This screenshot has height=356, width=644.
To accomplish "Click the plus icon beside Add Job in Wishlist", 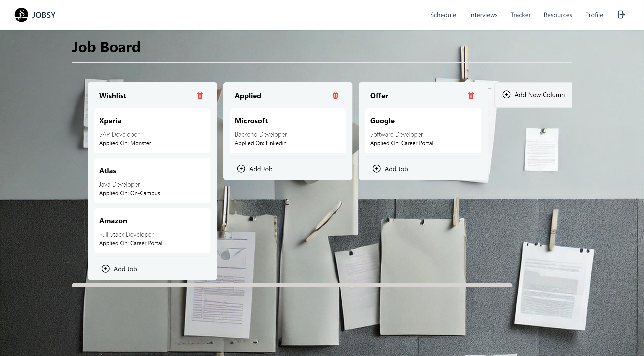I will click(106, 268).
